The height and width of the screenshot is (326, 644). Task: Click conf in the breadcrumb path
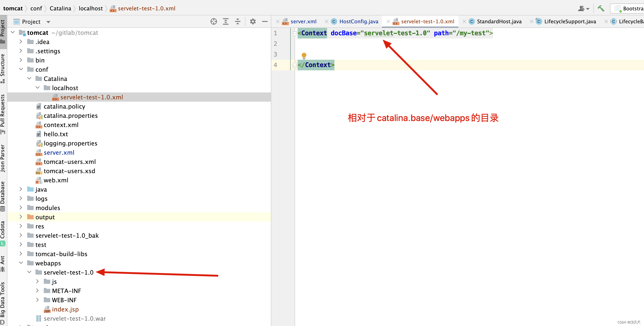point(36,9)
